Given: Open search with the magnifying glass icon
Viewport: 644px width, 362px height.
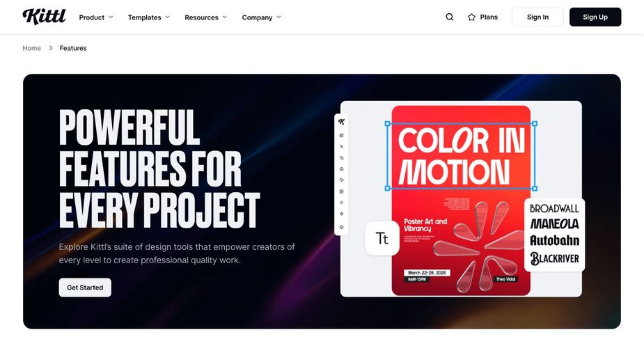Looking at the screenshot, I should pyautogui.click(x=450, y=17).
